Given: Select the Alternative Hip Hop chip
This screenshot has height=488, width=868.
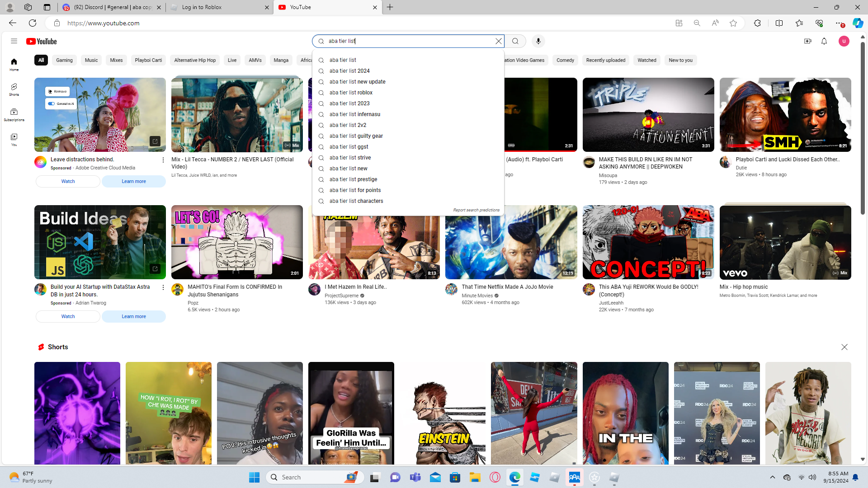Looking at the screenshot, I should click(195, 60).
